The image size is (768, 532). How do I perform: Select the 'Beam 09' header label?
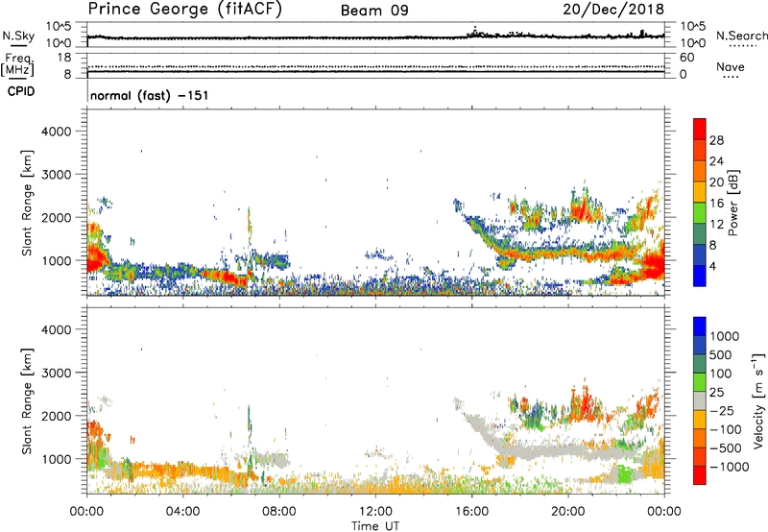click(374, 11)
